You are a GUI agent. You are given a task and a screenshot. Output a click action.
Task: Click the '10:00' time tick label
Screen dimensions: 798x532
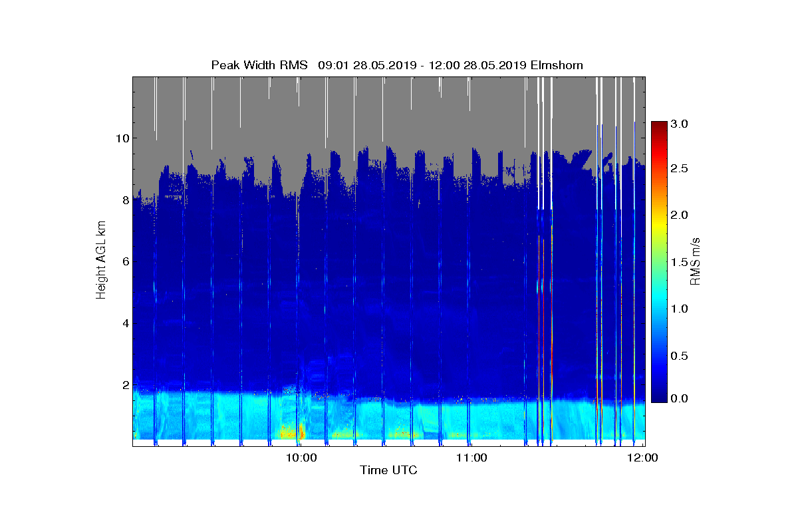tap(303, 458)
